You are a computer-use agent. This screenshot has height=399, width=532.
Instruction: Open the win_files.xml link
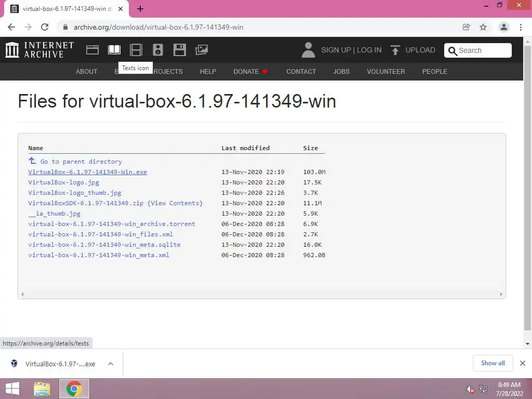100,234
